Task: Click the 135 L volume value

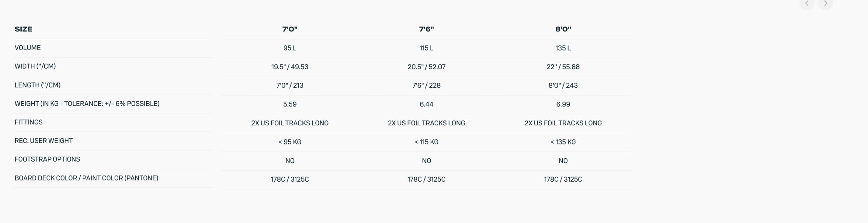Action: [563, 48]
